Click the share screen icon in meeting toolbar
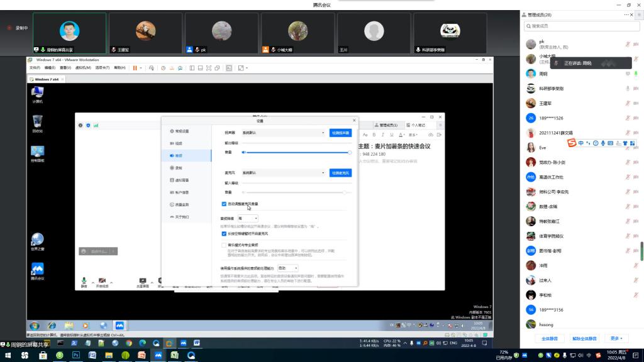 tap(142, 281)
